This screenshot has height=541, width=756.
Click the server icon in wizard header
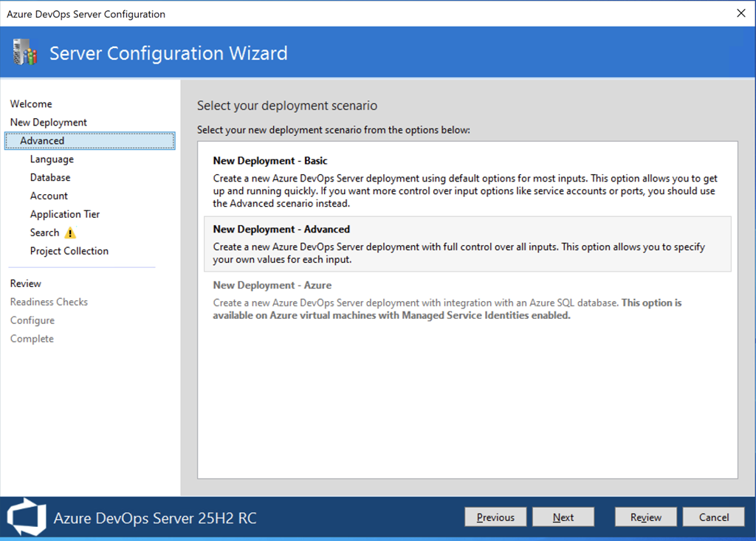point(24,52)
